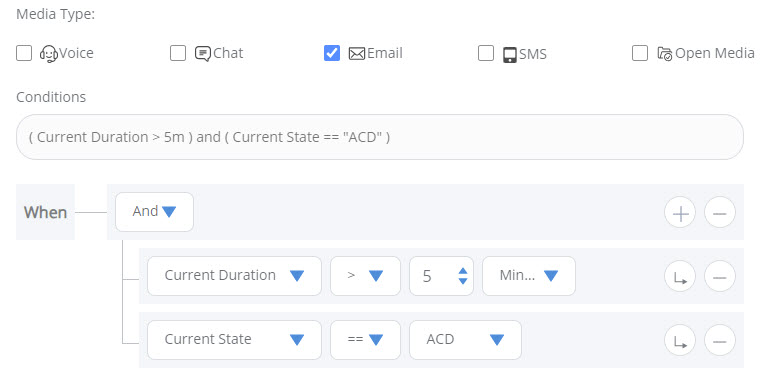This screenshot has width=762, height=375.
Task: Add nested condition under Current State row
Action: pyautogui.click(x=680, y=340)
